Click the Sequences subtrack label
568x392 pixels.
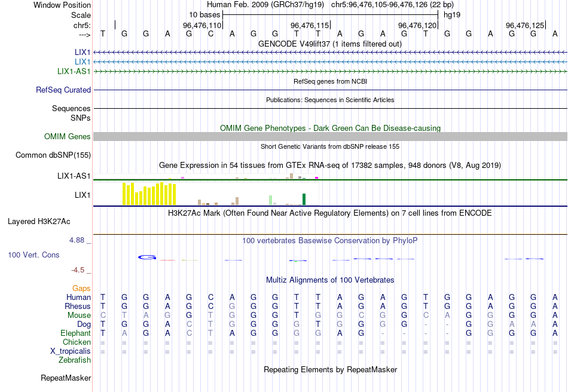tap(71, 108)
